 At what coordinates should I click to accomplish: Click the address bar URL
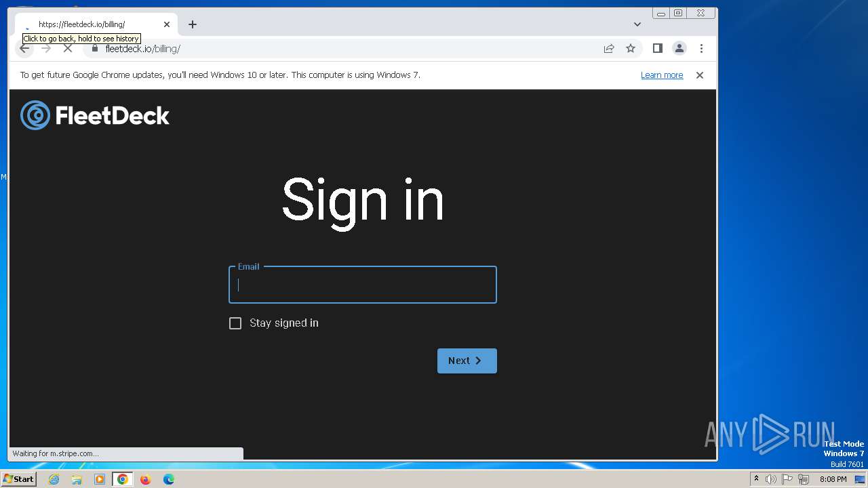tap(143, 49)
